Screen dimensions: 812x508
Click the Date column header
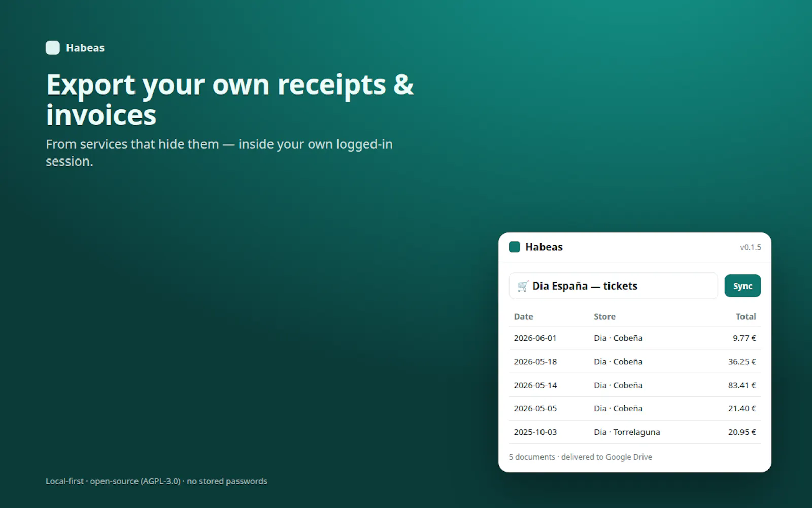(x=523, y=316)
